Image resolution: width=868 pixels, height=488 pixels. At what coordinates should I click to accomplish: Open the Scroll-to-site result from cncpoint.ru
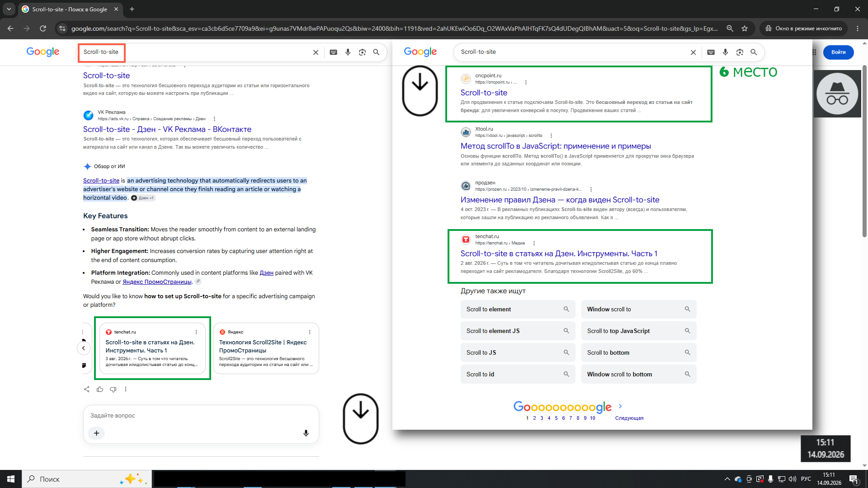(484, 93)
